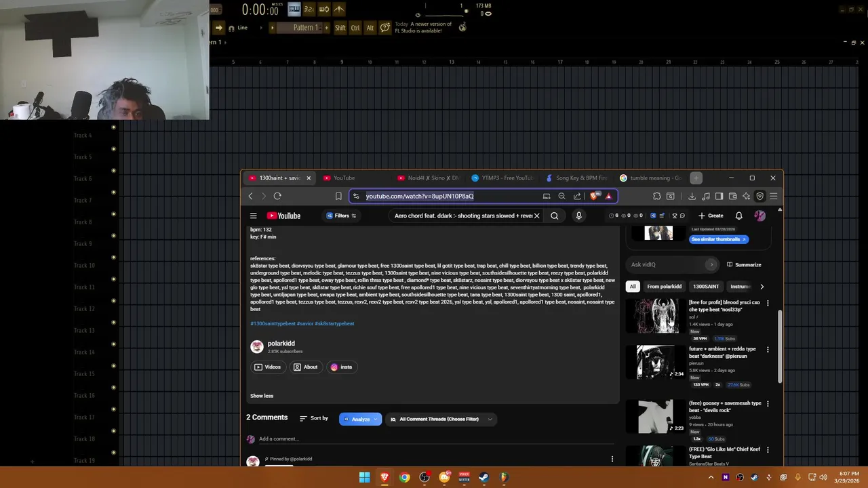Open the YouTube account avatar menu
The image size is (868, 488).
tap(759, 216)
